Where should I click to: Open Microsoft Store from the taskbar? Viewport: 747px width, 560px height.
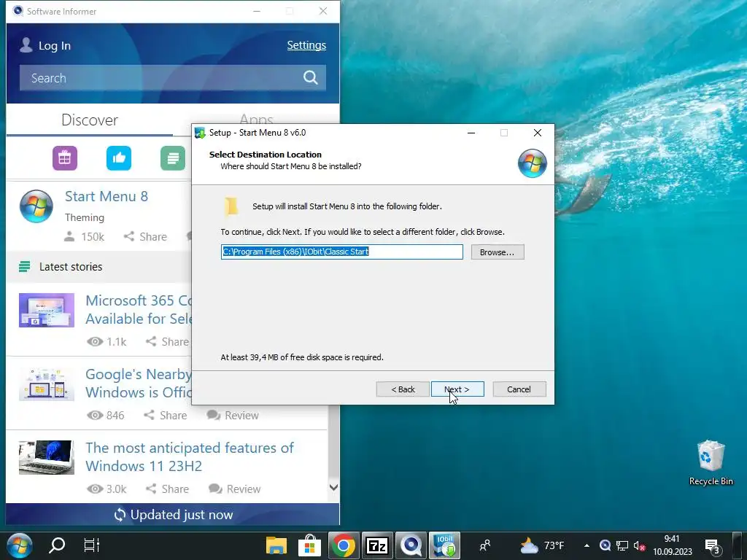[x=309, y=545]
